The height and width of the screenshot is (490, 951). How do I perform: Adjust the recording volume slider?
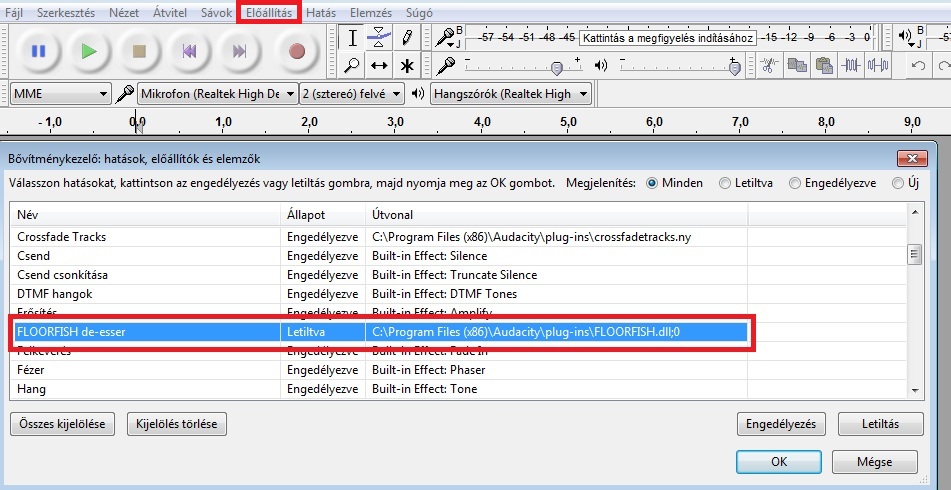(x=523, y=65)
